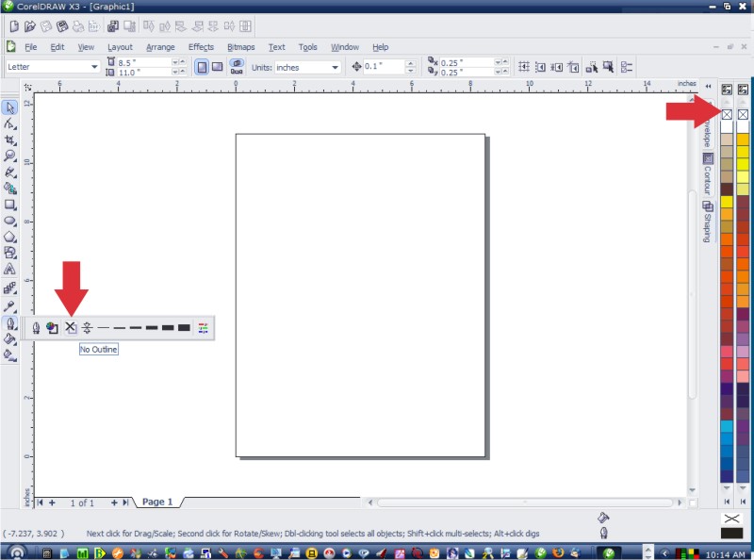Image resolution: width=754 pixels, height=560 pixels.
Task: Select the Ellipse tool
Action: 9,221
